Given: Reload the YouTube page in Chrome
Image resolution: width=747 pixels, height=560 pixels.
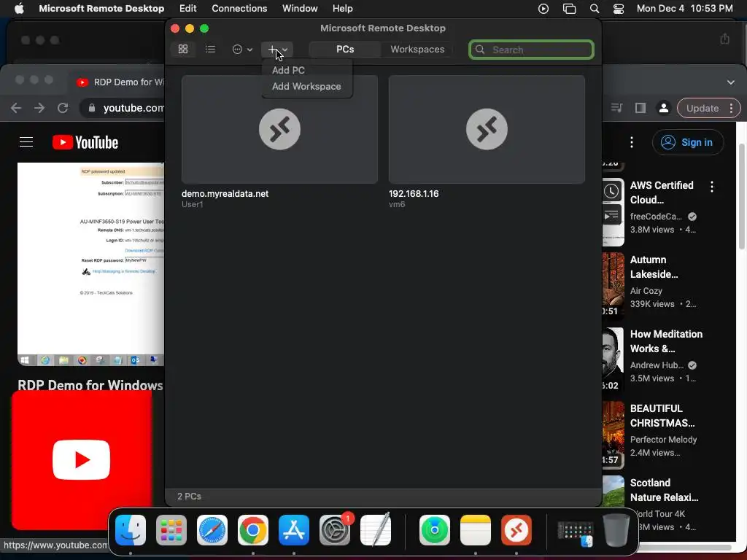Looking at the screenshot, I should pos(63,108).
